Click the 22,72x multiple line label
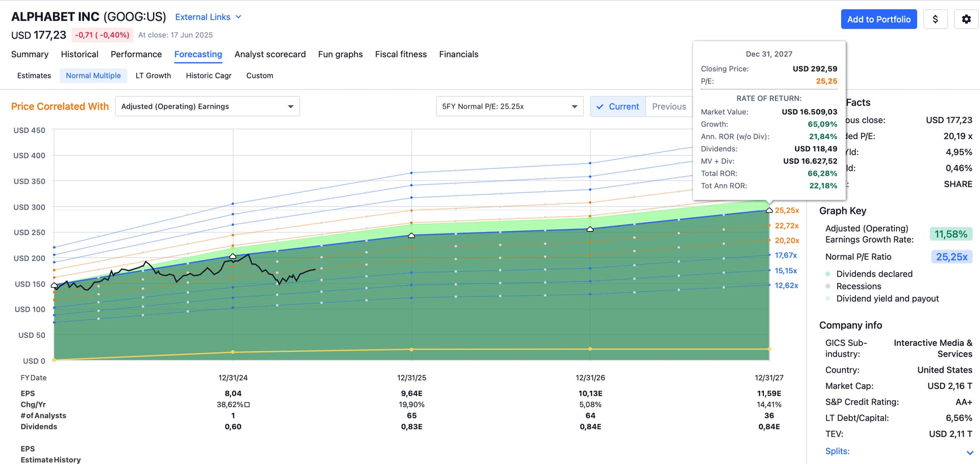 (x=787, y=226)
